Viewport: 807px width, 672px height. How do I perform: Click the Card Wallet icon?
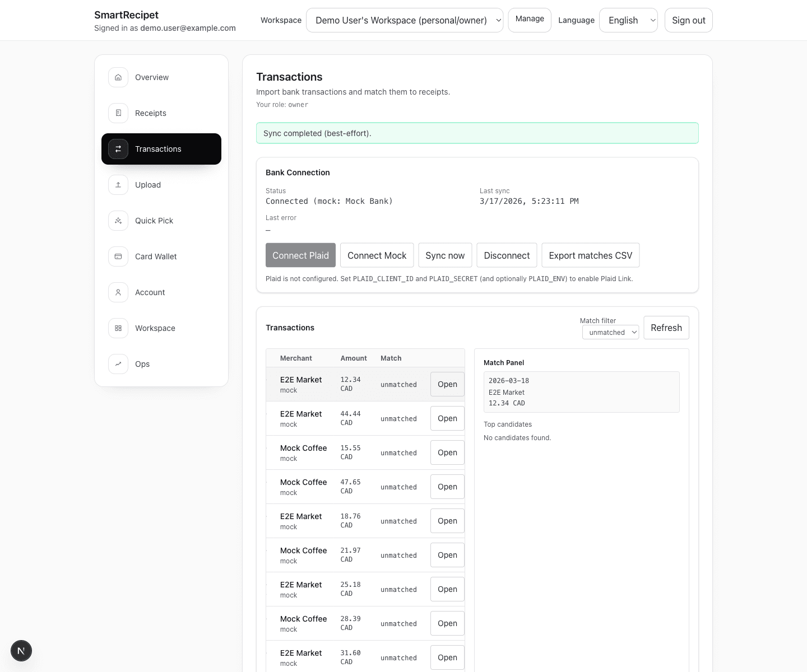click(x=118, y=256)
